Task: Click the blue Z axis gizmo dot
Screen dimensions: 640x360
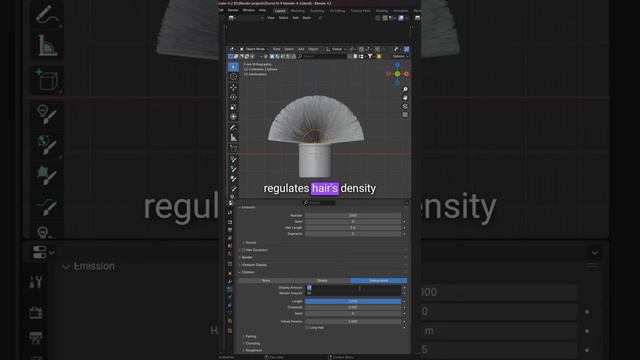Action: pyautogui.click(x=397, y=65)
